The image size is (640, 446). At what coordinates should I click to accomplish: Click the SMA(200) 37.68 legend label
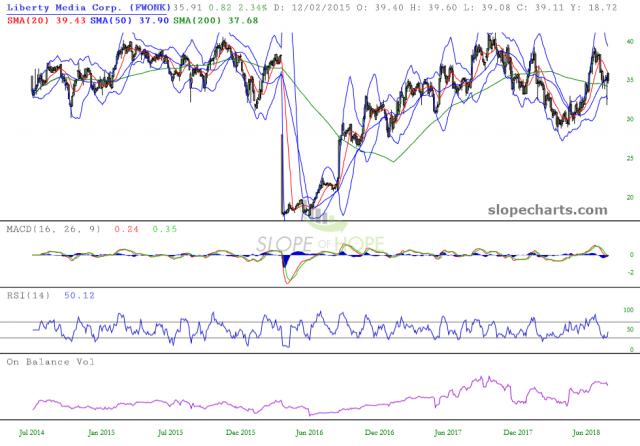click(x=216, y=20)
